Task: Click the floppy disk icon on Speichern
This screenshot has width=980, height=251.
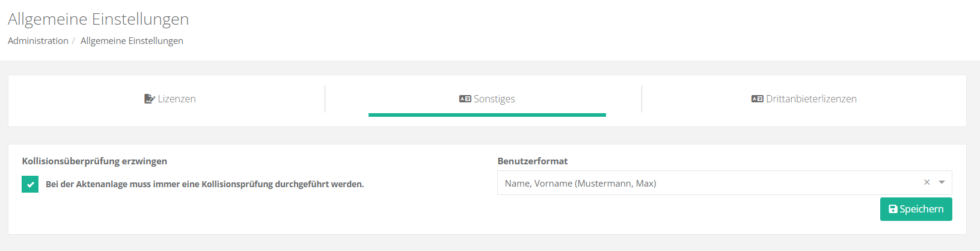Action: click(893, 209)
